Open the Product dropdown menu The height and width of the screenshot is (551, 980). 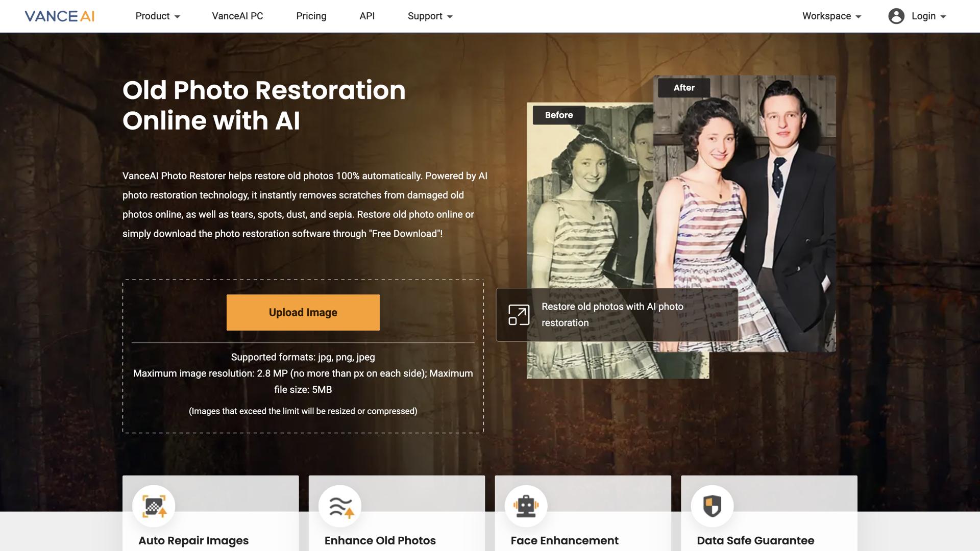(x=157, y=16)
